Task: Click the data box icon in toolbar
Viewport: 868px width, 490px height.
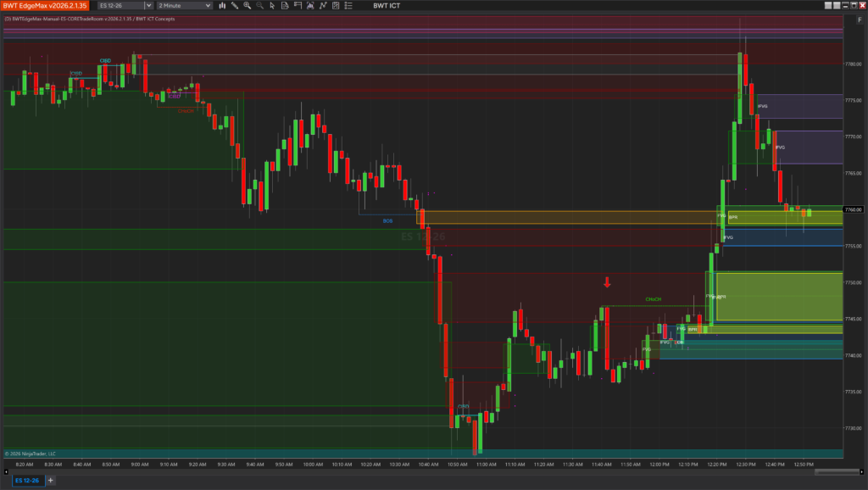Action: click(310, 6)
